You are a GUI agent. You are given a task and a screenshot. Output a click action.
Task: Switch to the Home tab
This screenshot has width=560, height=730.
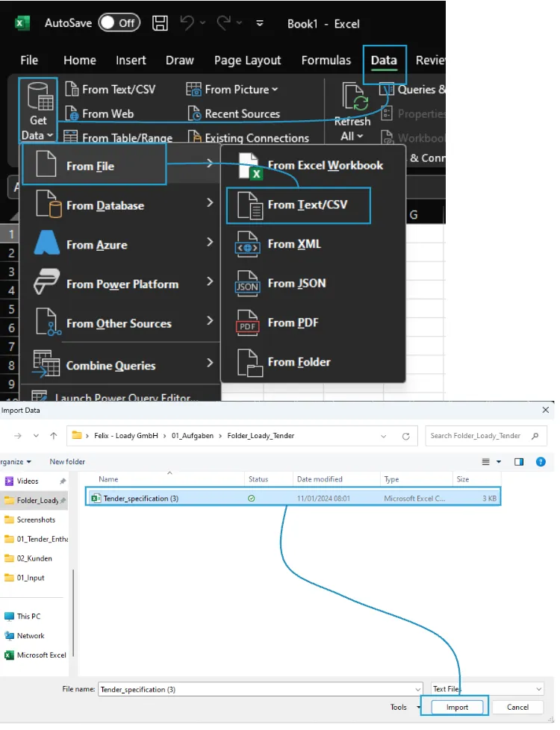pyautogui.click(x=80, y=60)
